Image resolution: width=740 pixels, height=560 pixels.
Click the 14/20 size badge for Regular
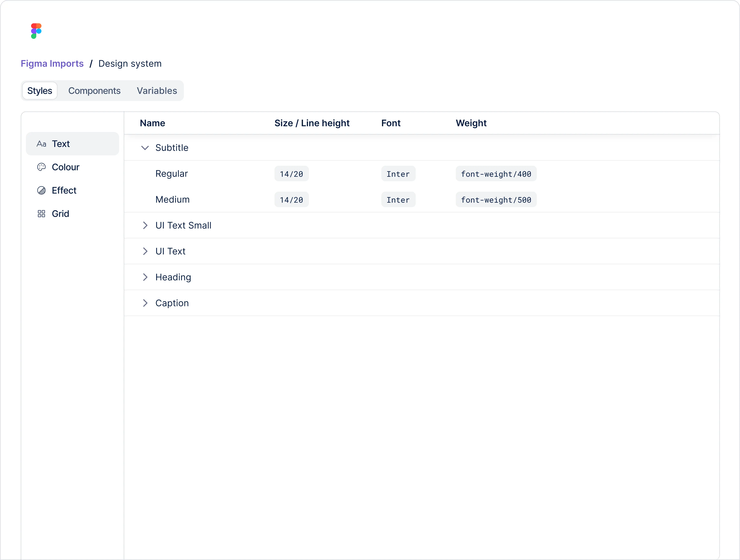(x=291, y=174)
